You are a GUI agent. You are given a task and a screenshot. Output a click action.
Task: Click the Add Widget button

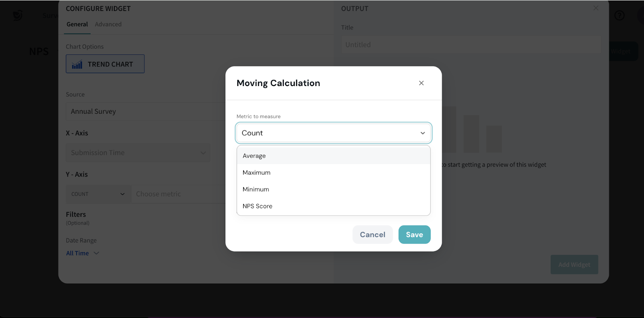click(574, 265)
